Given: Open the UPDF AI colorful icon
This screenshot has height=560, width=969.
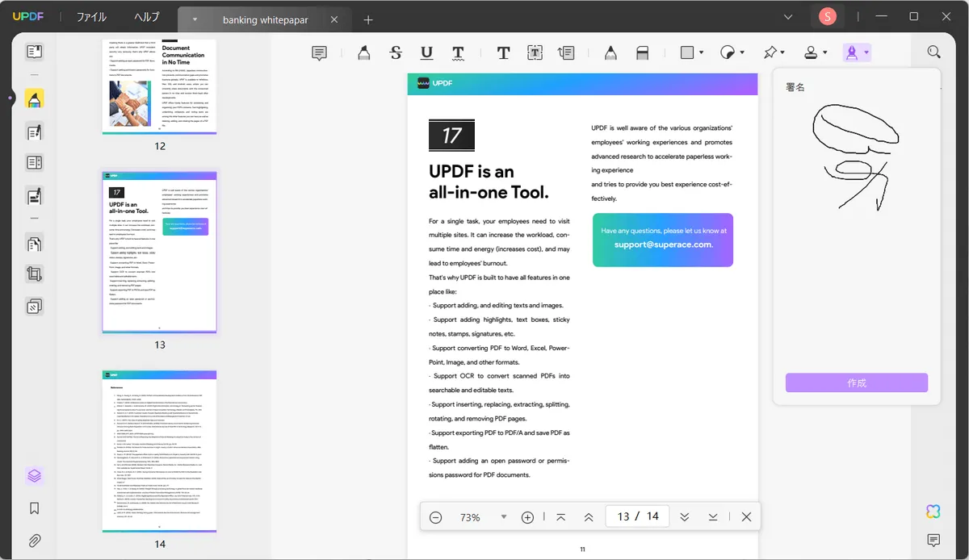Looking at the screenshot, I should click(933, 512).
